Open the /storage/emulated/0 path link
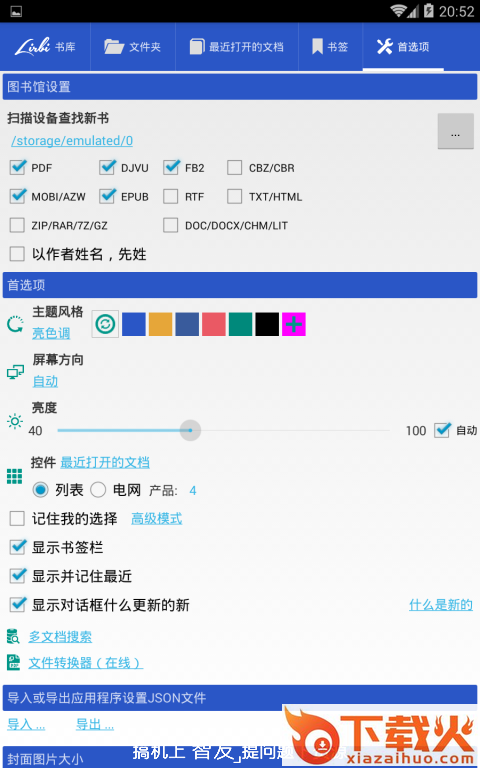This screenshot has height=768, width=480. pyautogui.click(x=72, y=141)
